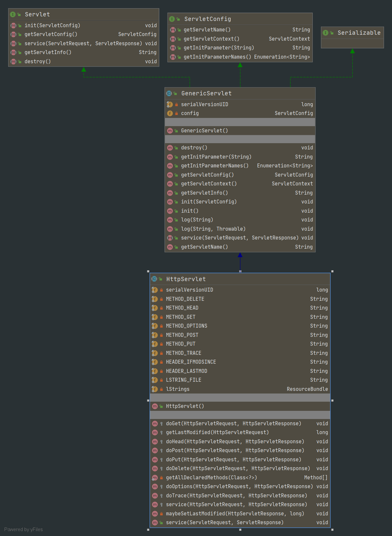Select HEADER_IFMODSINCE field row
This screenshot has height=536, width=392.
(x=240, y=362)
